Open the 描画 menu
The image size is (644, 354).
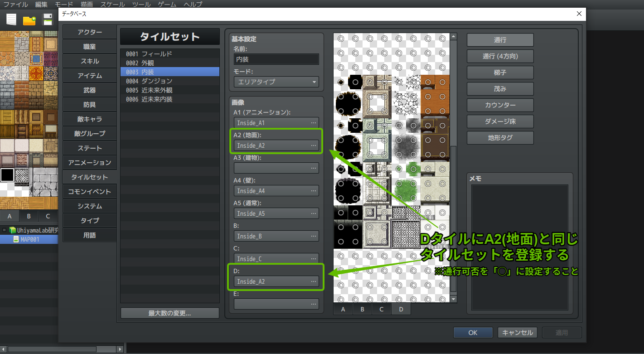tap(87, 4)
